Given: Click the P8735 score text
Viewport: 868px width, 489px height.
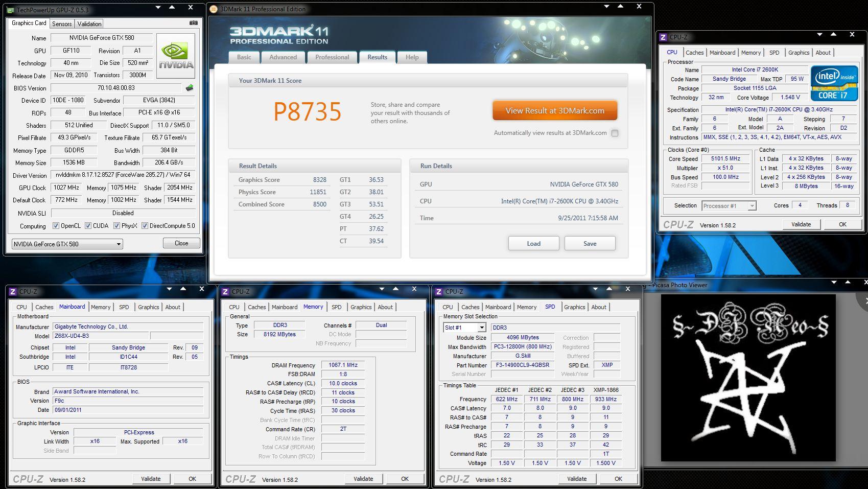Looking at the screenshot, I should (x=307, y=111).
